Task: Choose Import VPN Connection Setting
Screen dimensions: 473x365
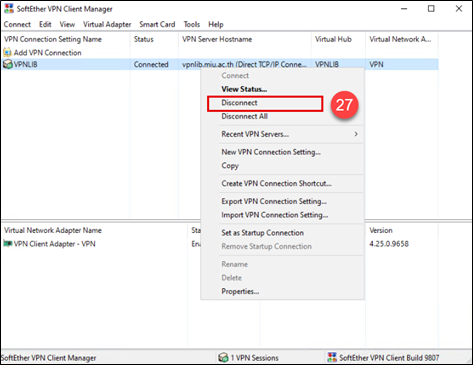Action: click(x=275, y=215)
